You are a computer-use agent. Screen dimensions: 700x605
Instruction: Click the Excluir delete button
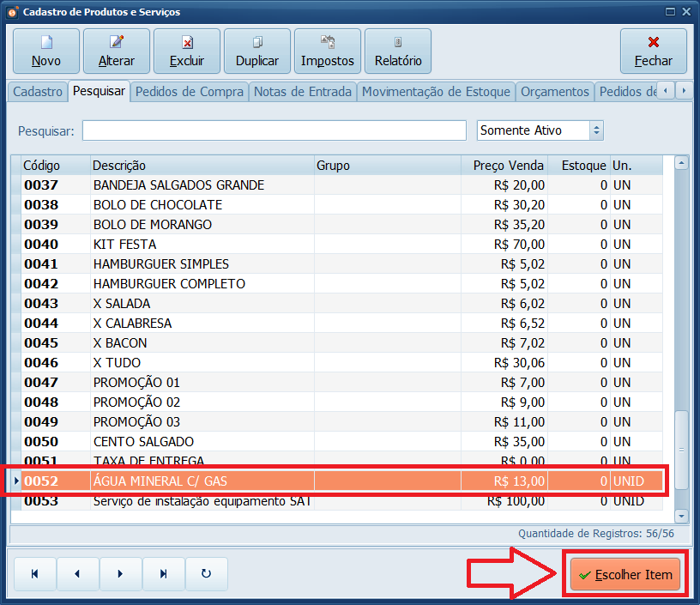pos(187,51)
